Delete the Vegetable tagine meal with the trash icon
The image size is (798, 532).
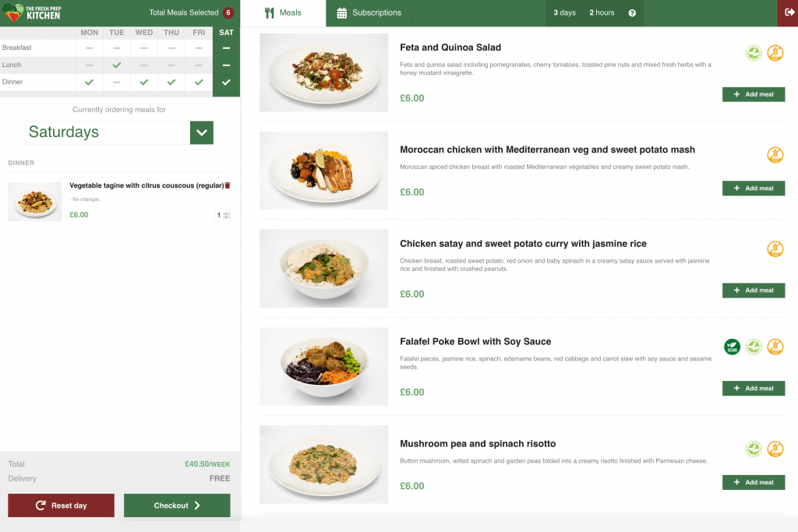pos(228,185)
